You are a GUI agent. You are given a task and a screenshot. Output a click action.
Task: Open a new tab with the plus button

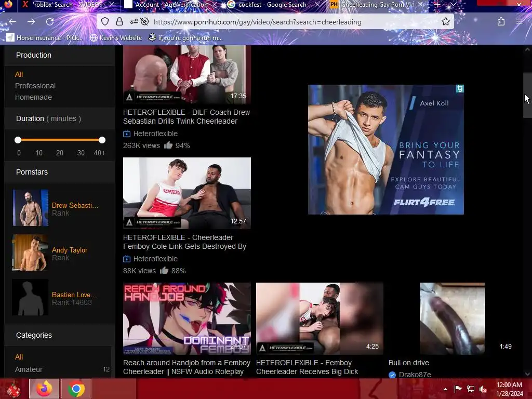point(437,5)
